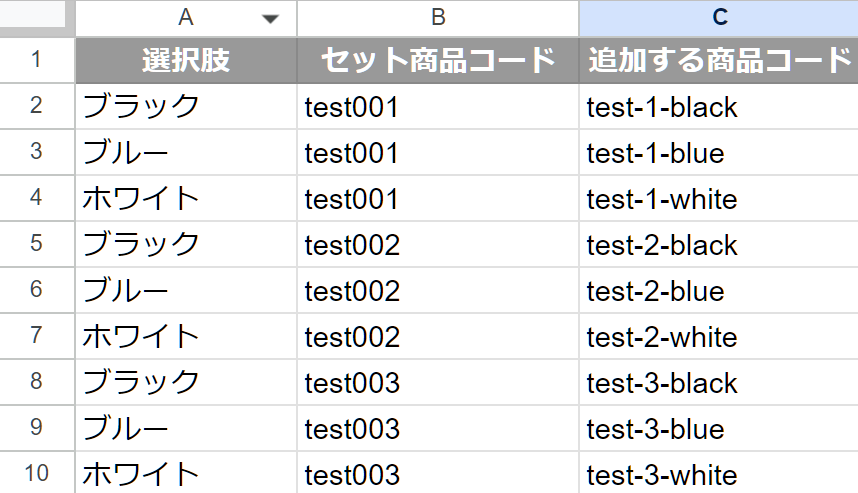The width and height of the screenshot is (858, 493).
Task: Select row 5 header
Action: (x=37, y=244)
